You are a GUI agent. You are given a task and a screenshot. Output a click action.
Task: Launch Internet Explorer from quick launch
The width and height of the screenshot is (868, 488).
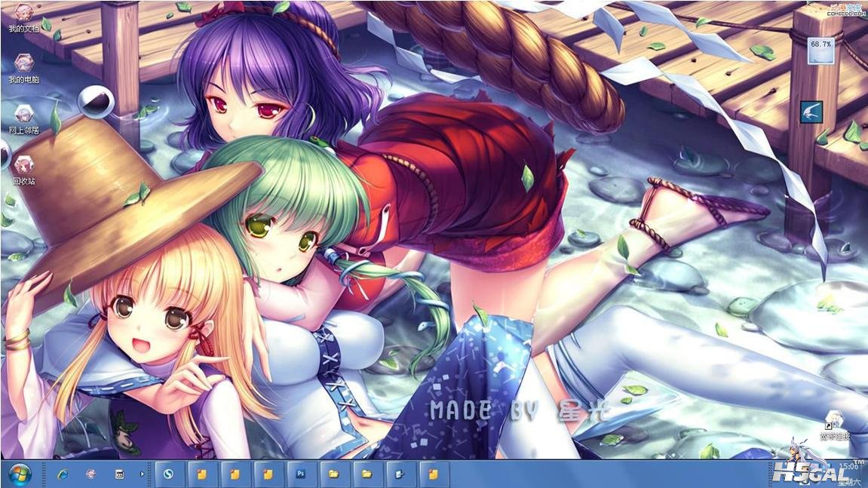[x=63, y=474]
